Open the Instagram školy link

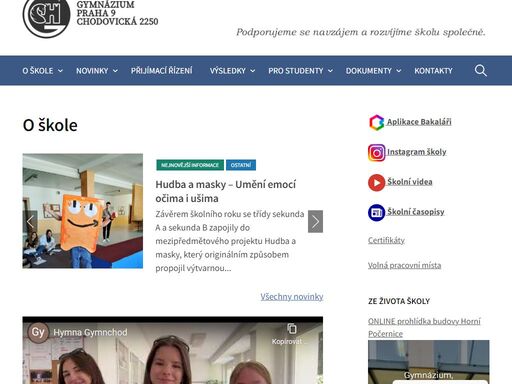pyautogui.click(x=416, y=152)
